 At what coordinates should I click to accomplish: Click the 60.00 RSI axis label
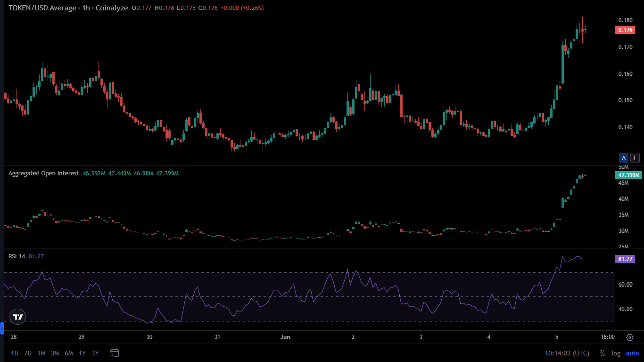pos(625,285)
